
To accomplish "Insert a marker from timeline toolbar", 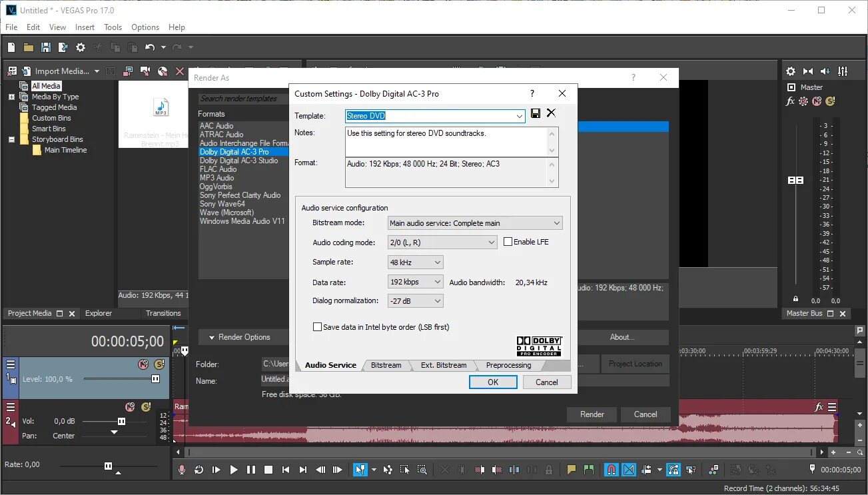I will [571, 470].
